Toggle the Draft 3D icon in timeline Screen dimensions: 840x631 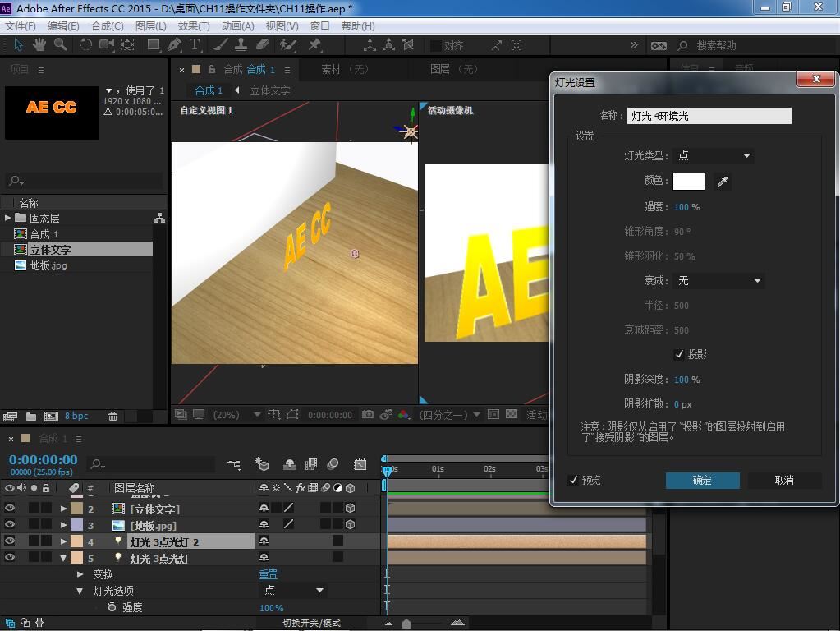click(261, 464)
